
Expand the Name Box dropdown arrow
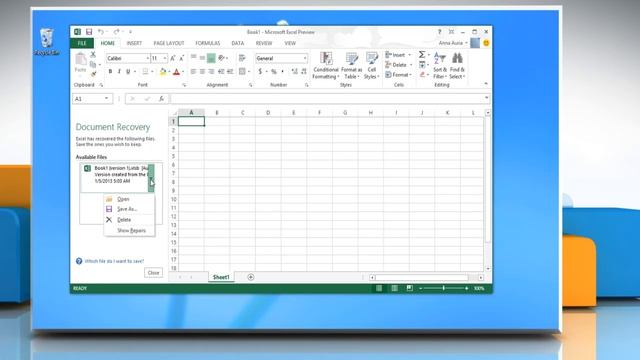point(107,99)
